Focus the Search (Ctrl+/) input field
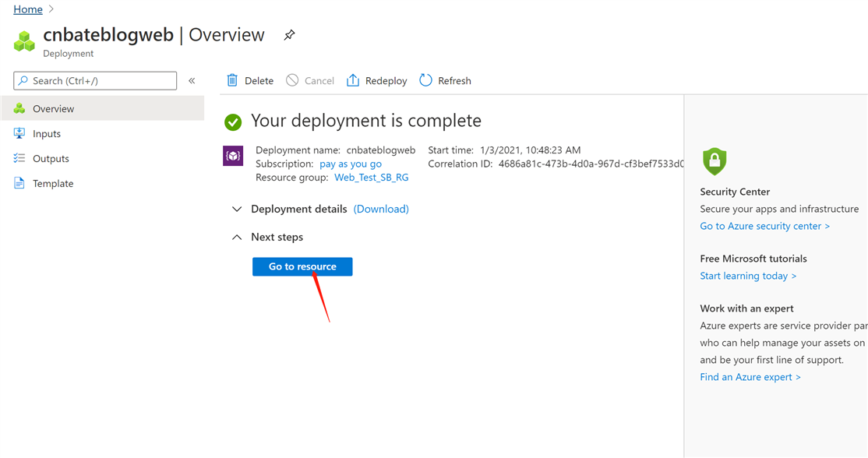The image size is (868, 458). [x=95, y=81]
